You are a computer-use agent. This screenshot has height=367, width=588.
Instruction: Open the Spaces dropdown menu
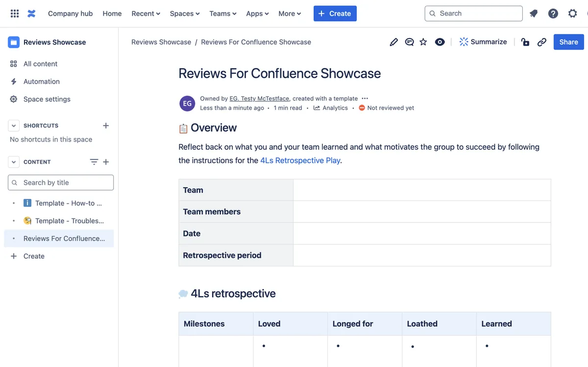(x=185, y=14)
